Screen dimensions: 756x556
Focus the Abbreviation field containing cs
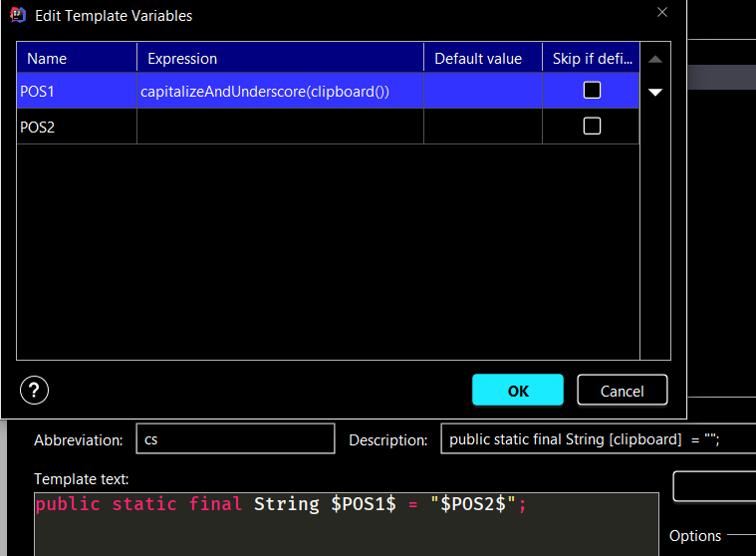coord(234,438)
